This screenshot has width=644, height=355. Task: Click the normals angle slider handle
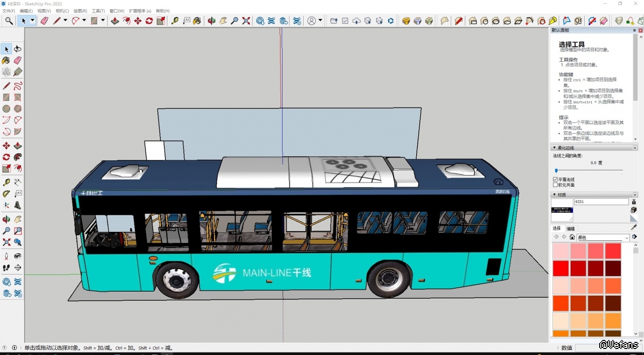coord(556,171)
